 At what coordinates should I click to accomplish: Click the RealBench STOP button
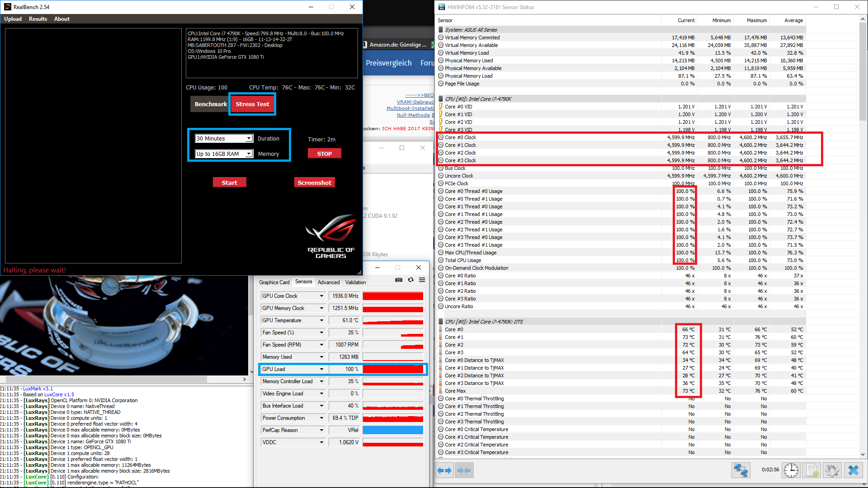(x=324, y=154)
